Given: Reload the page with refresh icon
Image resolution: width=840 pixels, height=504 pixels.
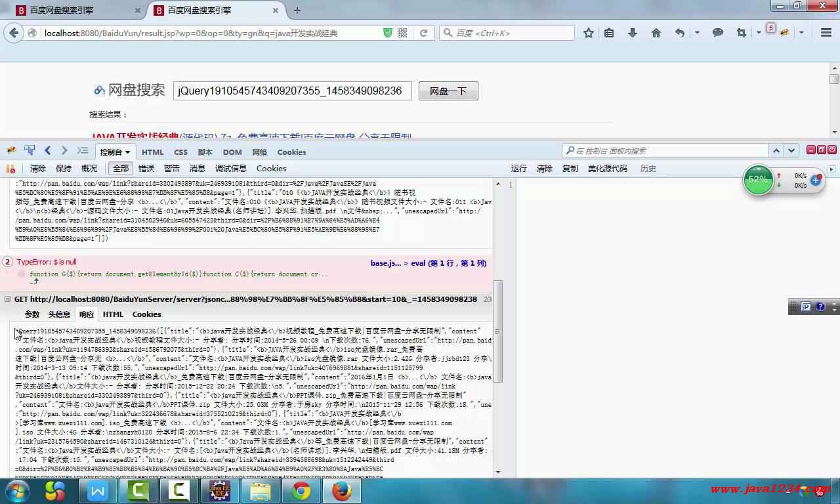Looking at the screenshot, I should pyautogui.click(x=424, y=33).
